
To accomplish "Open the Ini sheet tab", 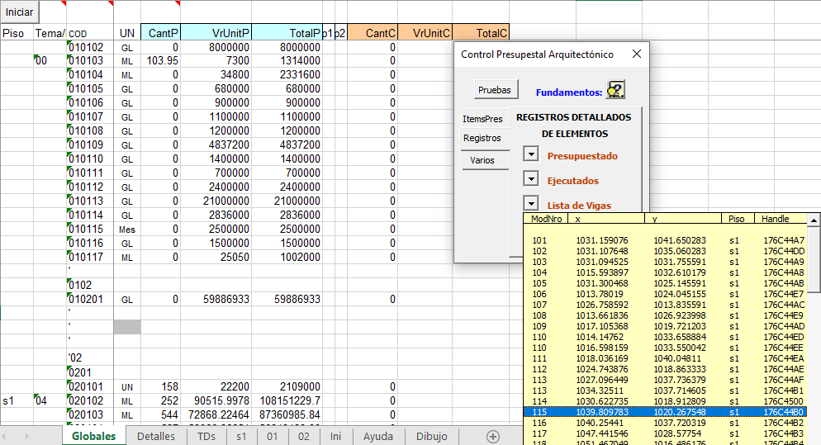I will 336,436.
